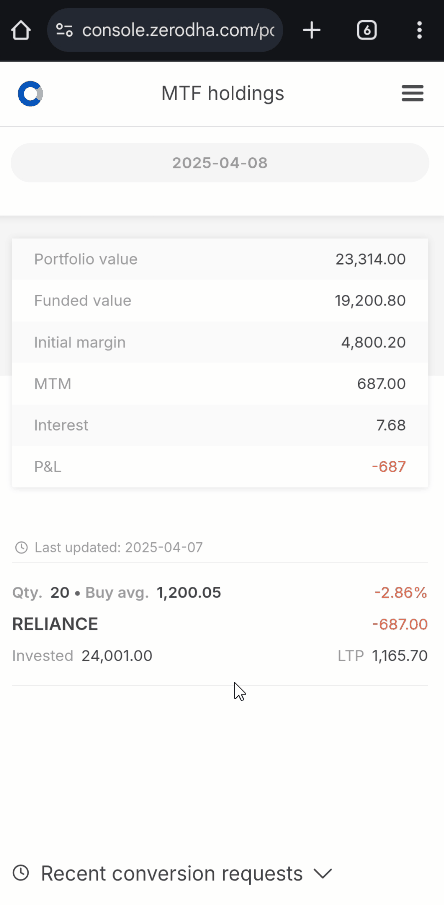Click the Zerodha Console logo
Image resolution: width=444 pixels, height=905 pixels.
(x=30, y=94)
